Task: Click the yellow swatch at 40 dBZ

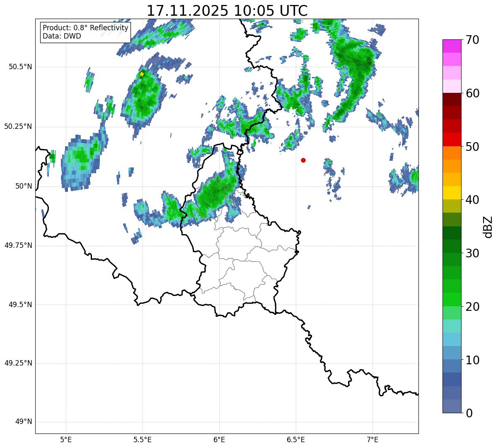Action: click(x=452, y=193)
